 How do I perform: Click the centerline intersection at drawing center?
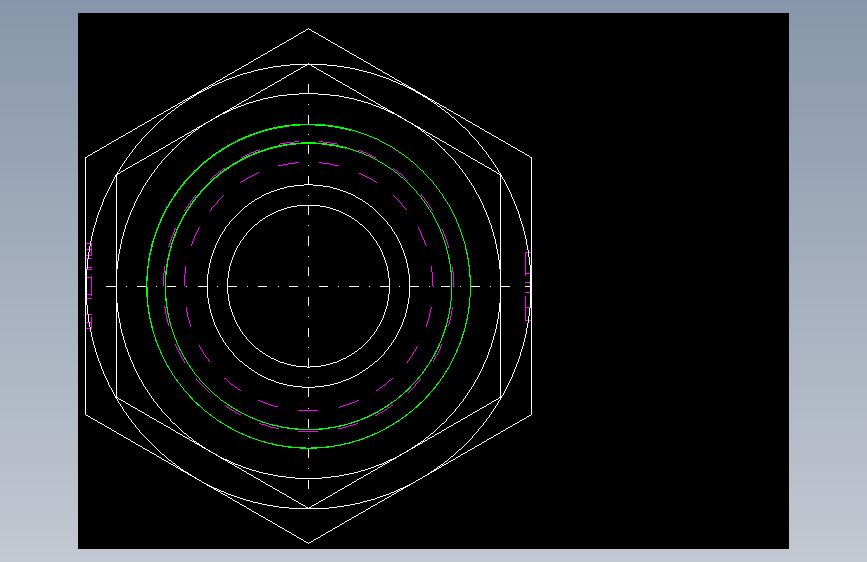309,287
